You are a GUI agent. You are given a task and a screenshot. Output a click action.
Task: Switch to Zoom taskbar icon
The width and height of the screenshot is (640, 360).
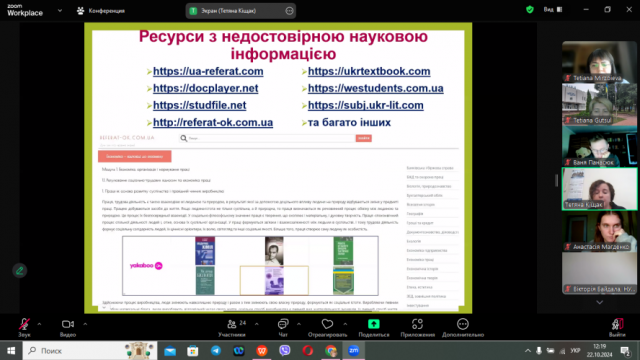pyautogui.click(x=353, y=351)
